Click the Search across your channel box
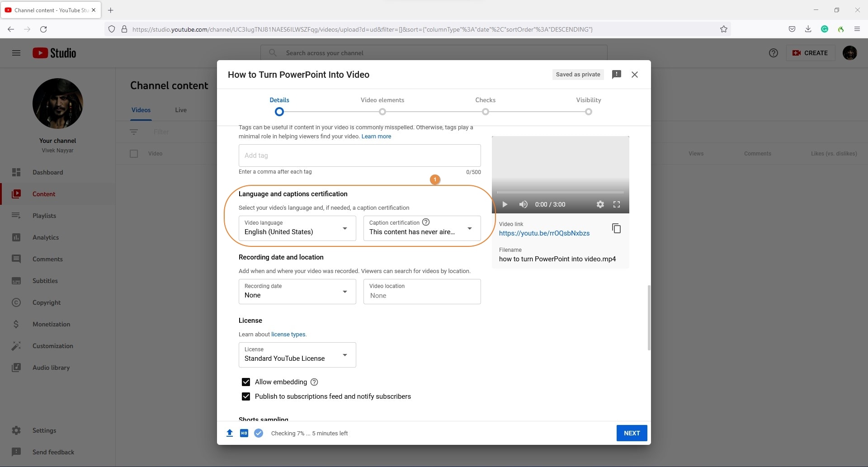Viewport: 868px width, 467px height. point(434,53)
